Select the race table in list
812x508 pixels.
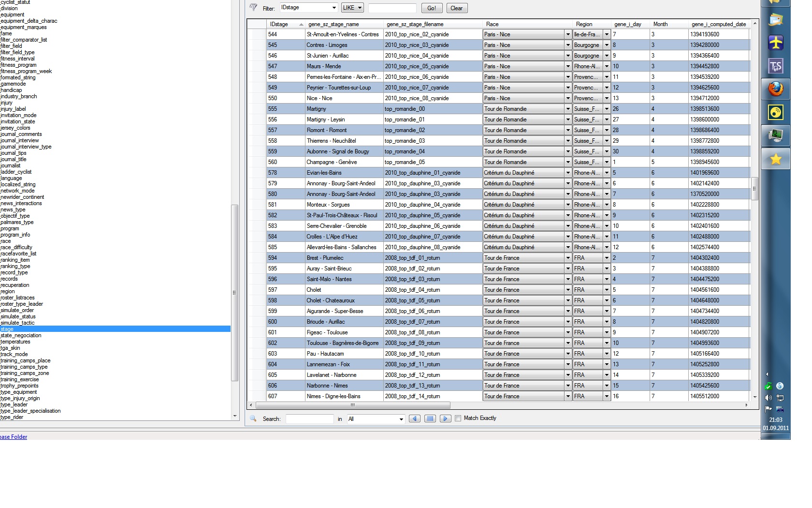click(x=6, y=241)
